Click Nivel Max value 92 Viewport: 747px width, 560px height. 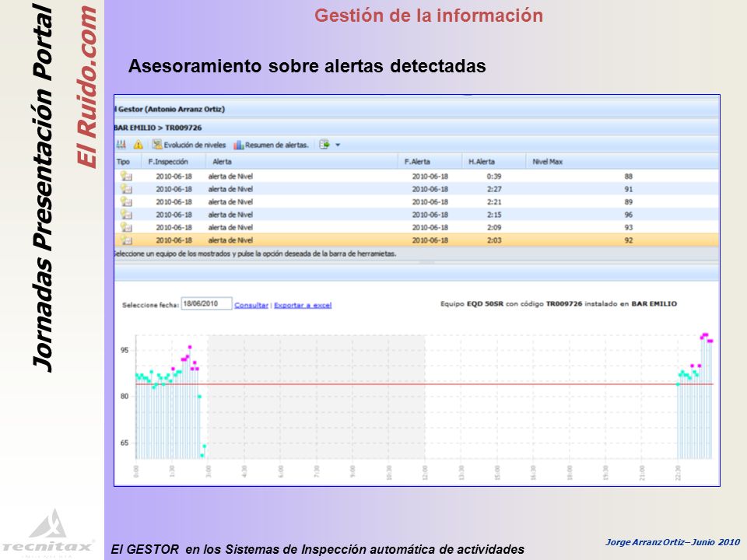pos(629,240)
